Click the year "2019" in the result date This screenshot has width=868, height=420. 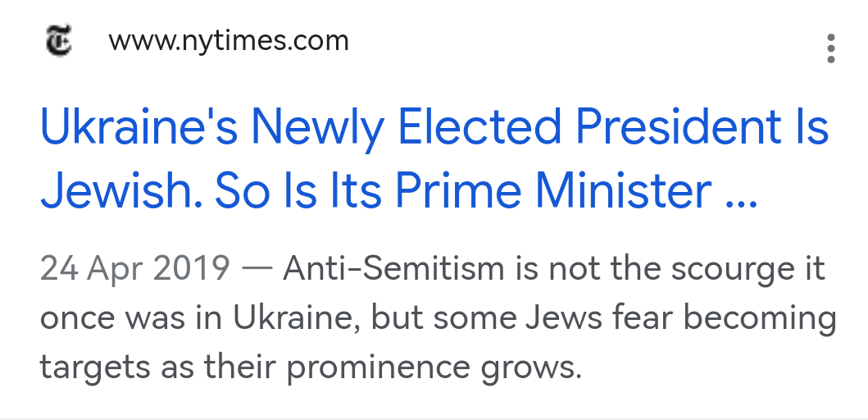(x=195, y=268)
